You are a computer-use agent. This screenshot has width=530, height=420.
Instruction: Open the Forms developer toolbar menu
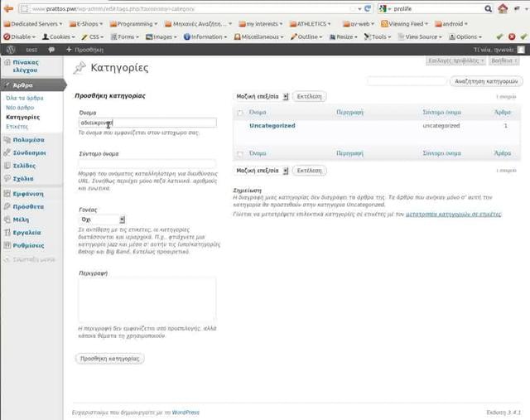pyautogui.click(x=125, y=36)
